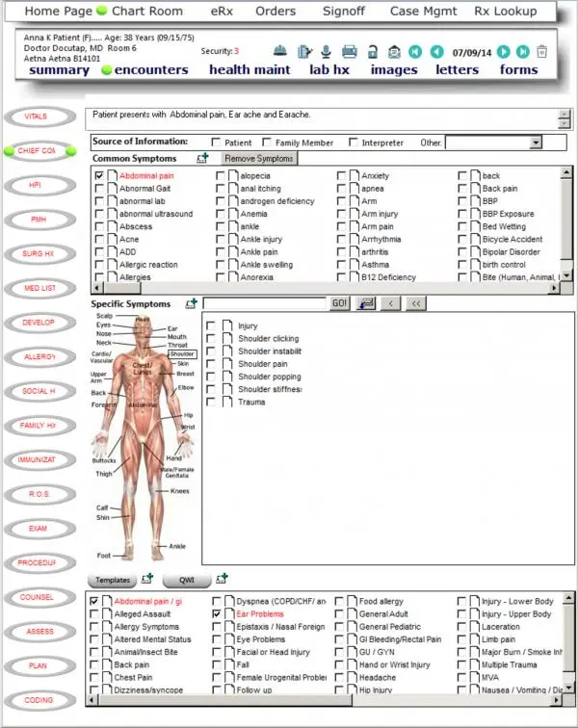Open the Rx Lookup menu item
The width and height of the screenshot is (578, 728).
click(x=506, y=12)
